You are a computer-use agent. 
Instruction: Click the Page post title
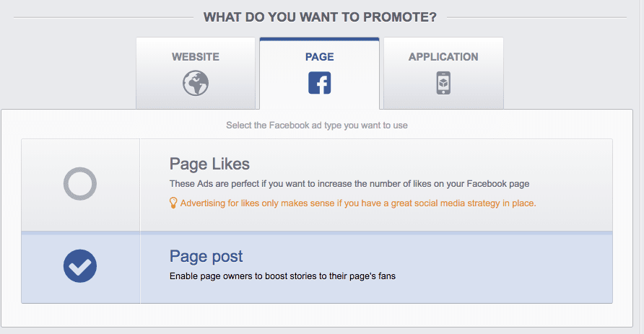click(x=206, y=256)
